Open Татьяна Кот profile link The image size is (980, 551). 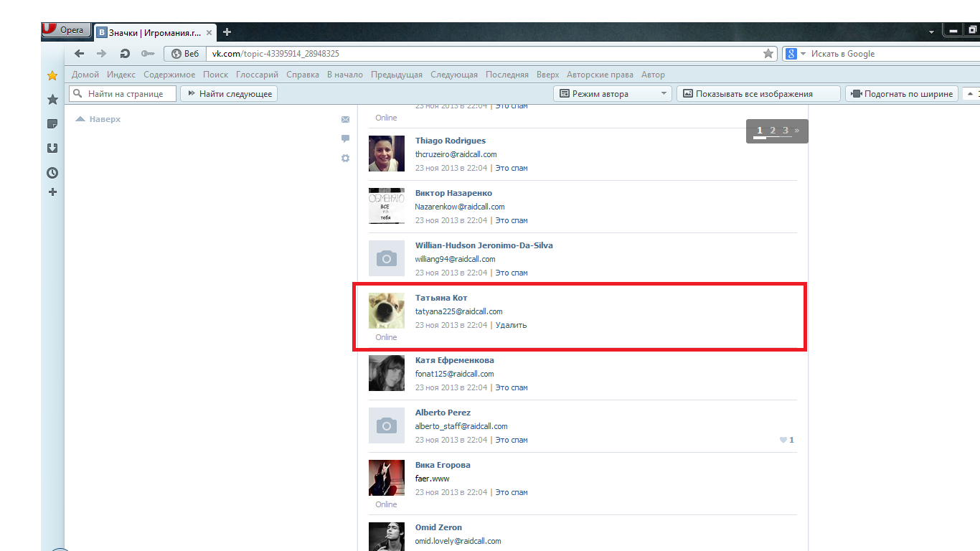click(x=441, y=298)
